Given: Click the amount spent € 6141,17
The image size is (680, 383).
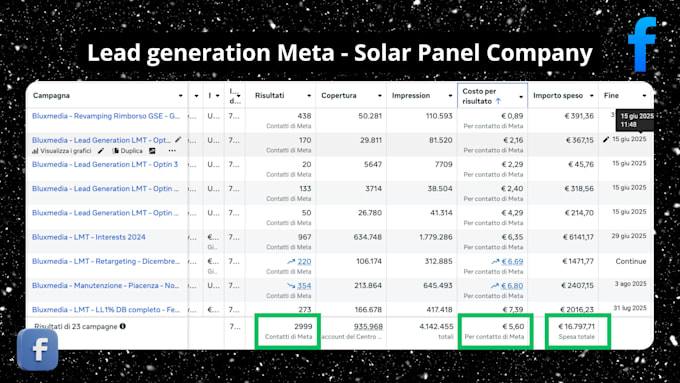Looking at the screenshot, I should coord(579,237).
